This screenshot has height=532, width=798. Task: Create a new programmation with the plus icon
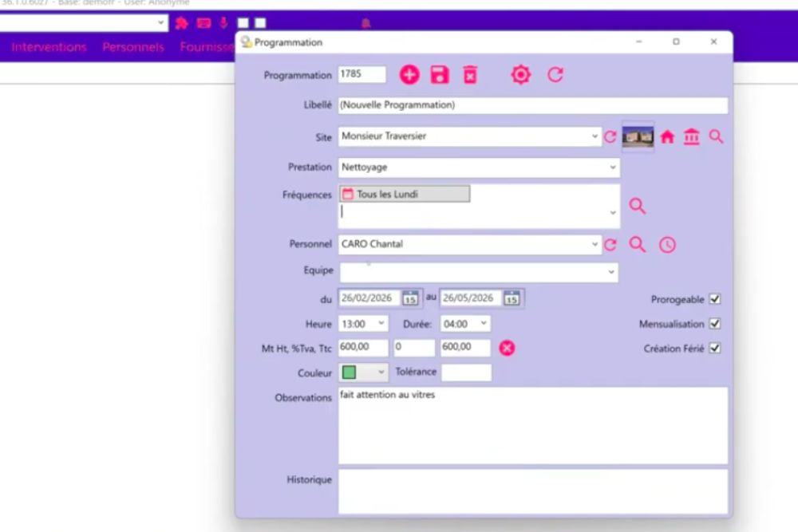pos(409,74)
